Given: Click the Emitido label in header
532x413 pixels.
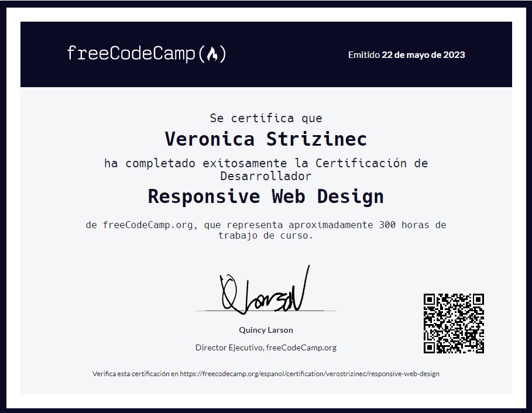Looking at the screenshot, I should [x=362, y=55].
